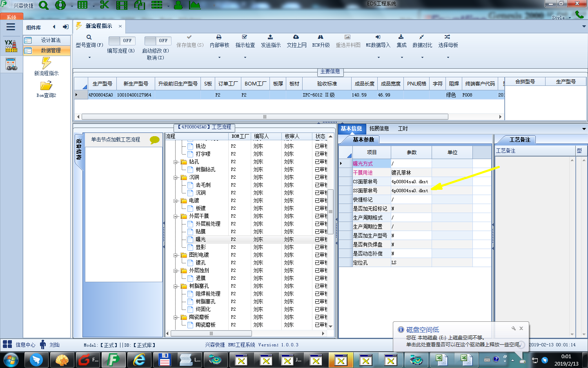
Task: Click the 型号查询(F) search button
Action: [x=89, y=42]
